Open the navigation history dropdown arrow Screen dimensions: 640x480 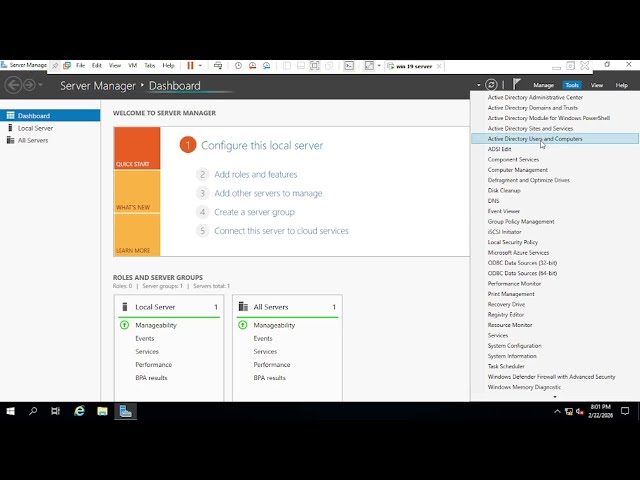pyautogui.click(x=40, y=85)
